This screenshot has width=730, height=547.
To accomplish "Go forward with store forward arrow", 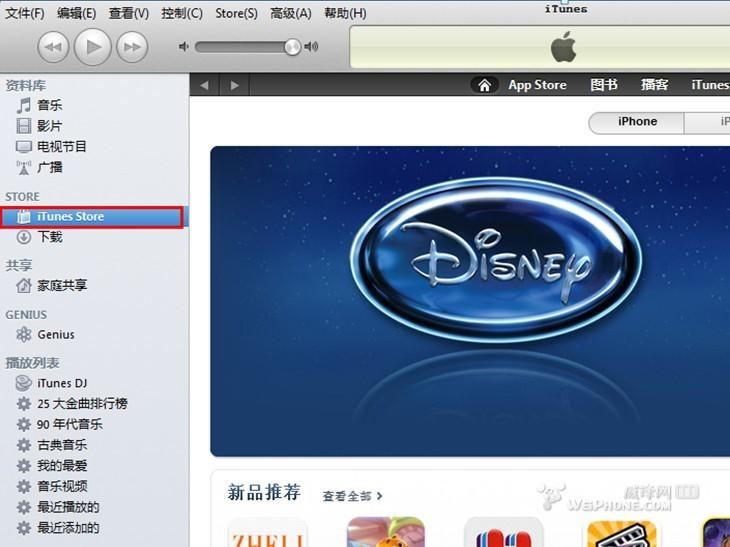I will 235,85.
